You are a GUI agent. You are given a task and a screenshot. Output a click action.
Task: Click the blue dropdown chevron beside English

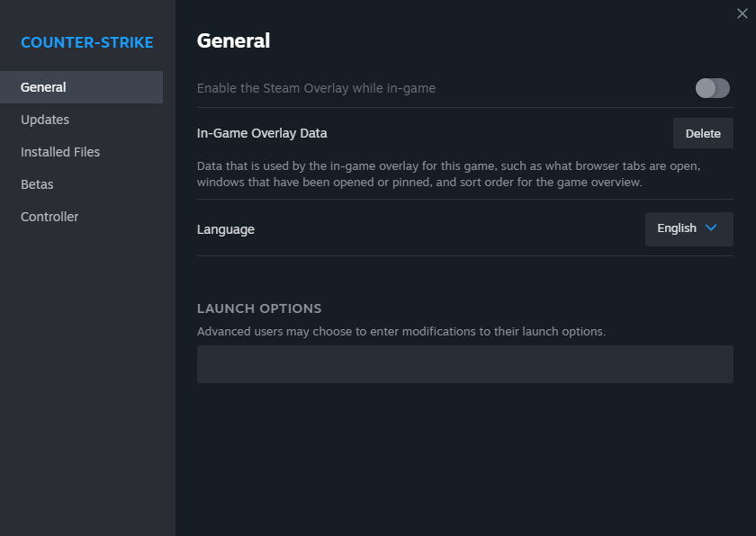(x=711, y=228)
